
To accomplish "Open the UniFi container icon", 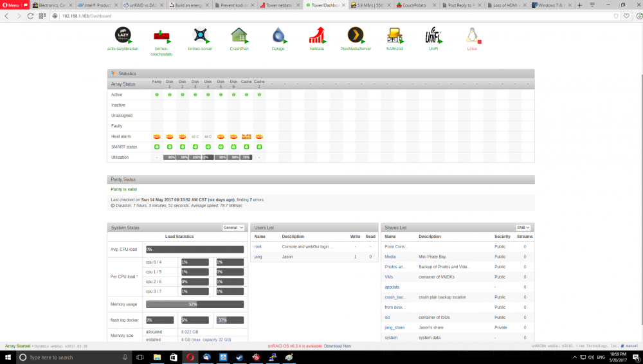I will 433,35.
